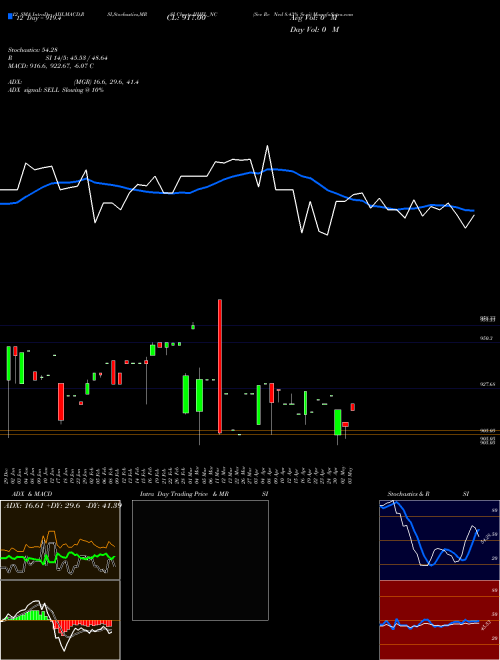
Task: Click the 'CL: 917.00' closing price text
Action: click(x=186, y=18)
